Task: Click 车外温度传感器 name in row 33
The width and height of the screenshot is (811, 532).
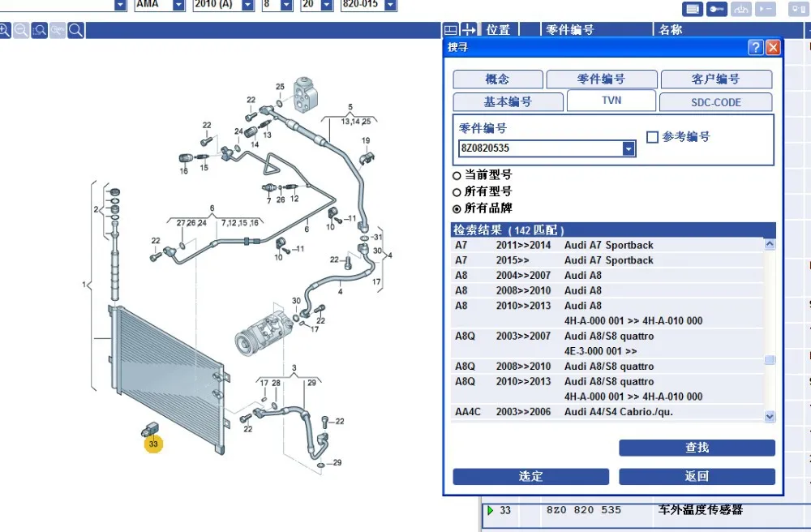Action: coord(701,510)
